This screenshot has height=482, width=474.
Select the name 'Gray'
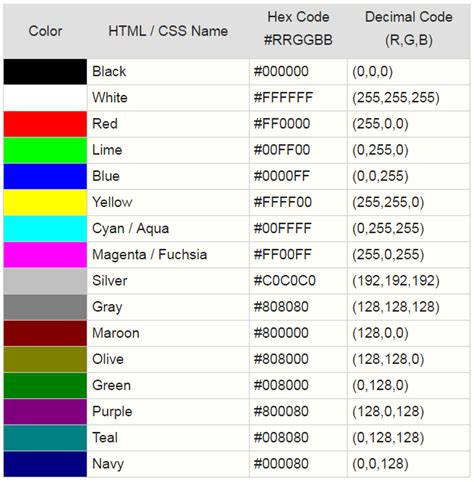[107, 307]
